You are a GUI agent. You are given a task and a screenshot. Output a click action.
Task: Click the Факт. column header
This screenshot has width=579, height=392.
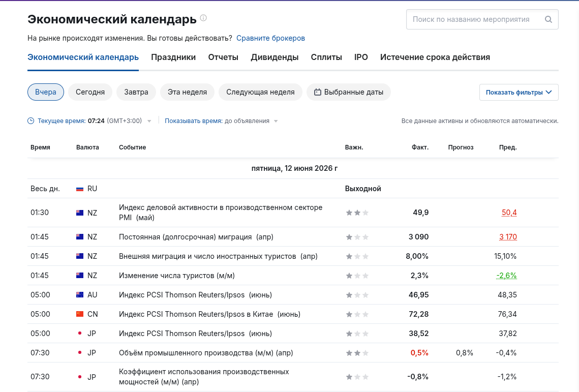pos(420,147)
